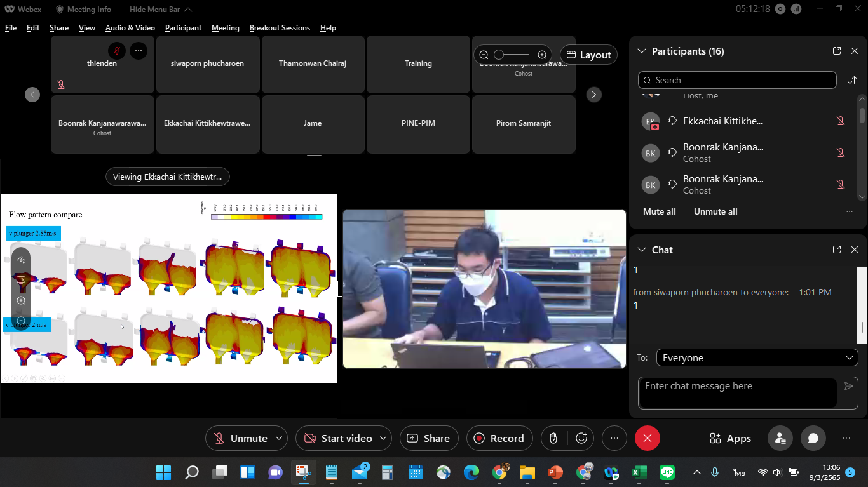Open the Share menu
The image size is (868, 487).
(x=59, y=28)
